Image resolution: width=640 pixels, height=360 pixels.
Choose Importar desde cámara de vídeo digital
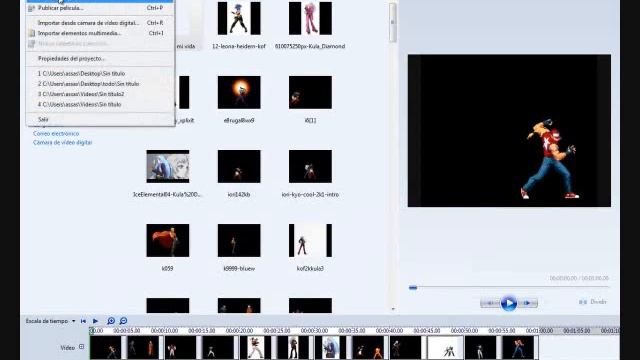tap(100, 23)
